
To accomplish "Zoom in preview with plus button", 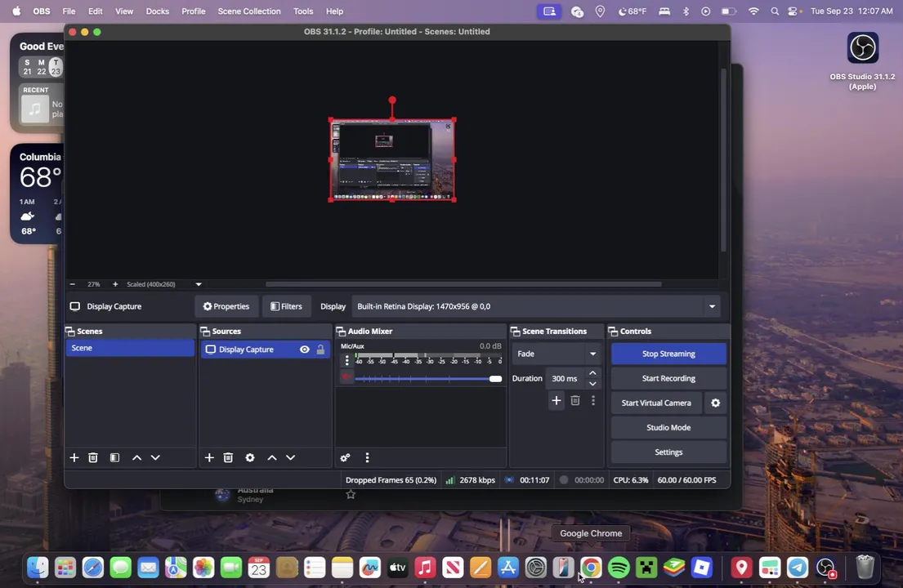I will pyautogui.click(x=115, y=284).
